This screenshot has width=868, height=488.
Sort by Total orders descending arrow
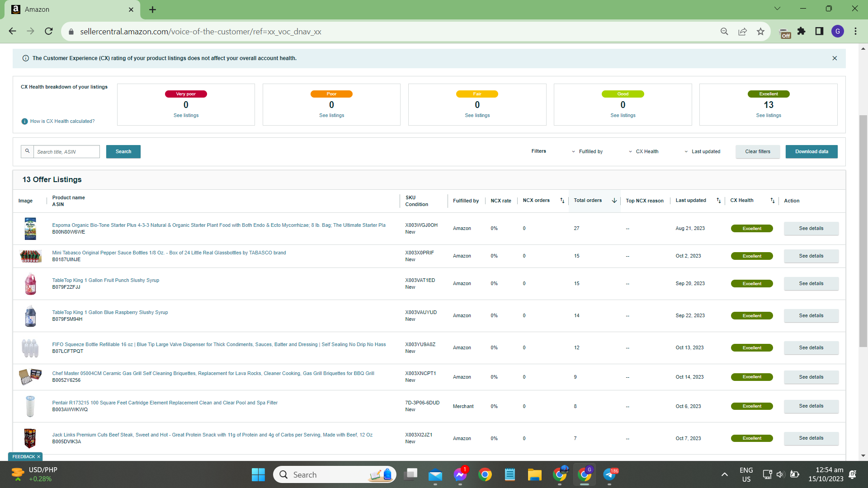pyautogui.click(x=614, y=201)
